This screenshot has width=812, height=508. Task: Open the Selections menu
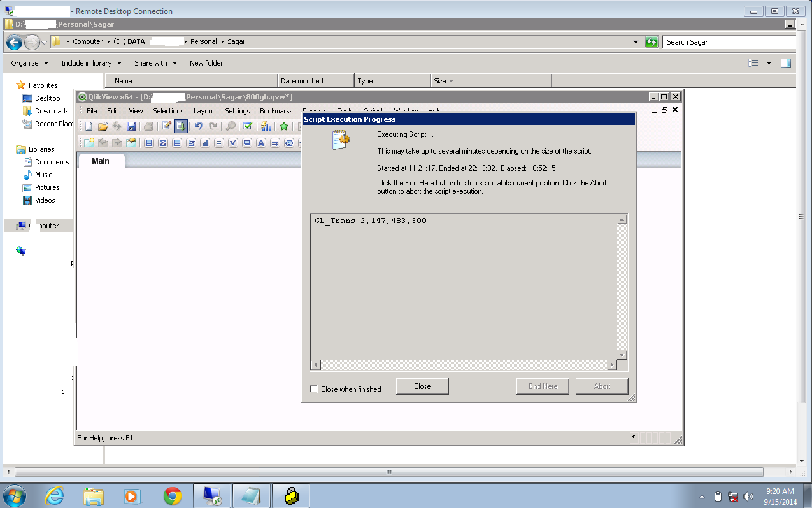pyautogui.click(x=168, y=111)
